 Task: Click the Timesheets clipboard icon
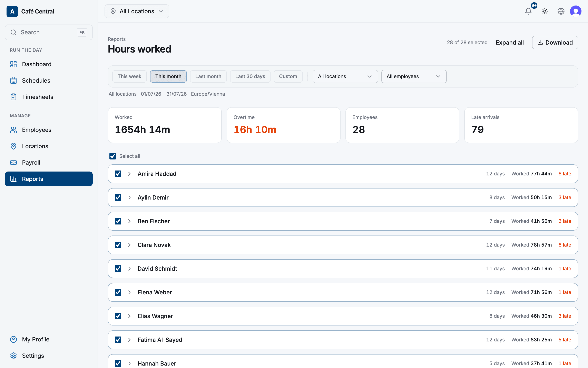click(13, 97)
